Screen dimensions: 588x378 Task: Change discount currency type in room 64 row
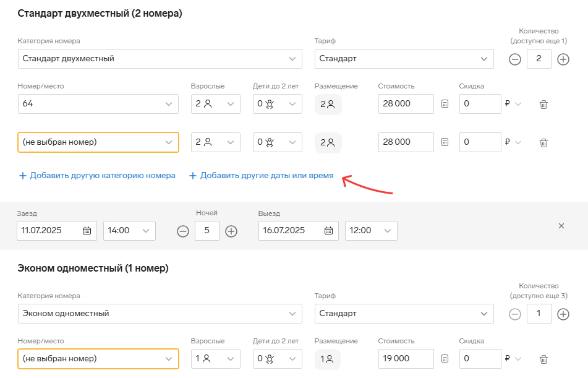[513, 104]
